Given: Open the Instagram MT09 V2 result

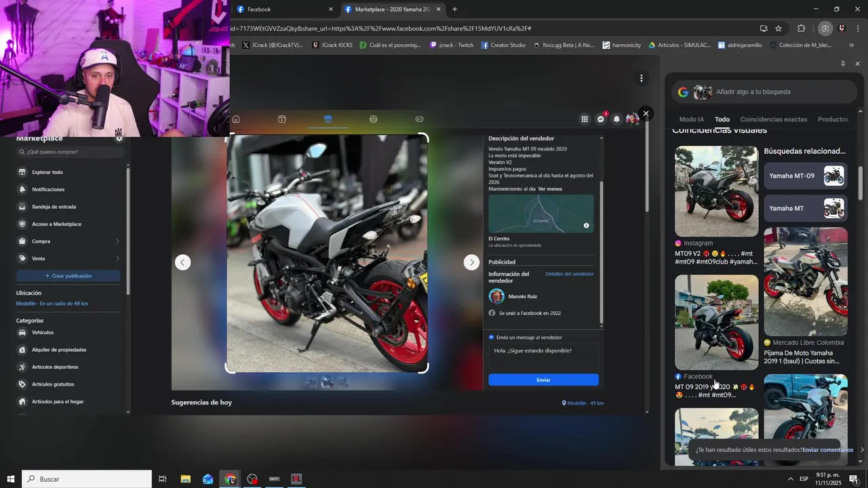Looking at the screenshot, I should [x=716, y=205].
